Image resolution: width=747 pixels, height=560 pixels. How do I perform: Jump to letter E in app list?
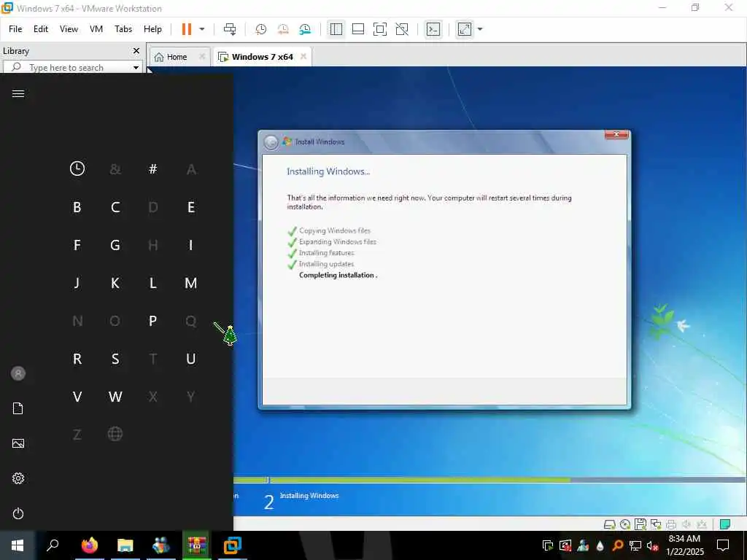(191, 206)
